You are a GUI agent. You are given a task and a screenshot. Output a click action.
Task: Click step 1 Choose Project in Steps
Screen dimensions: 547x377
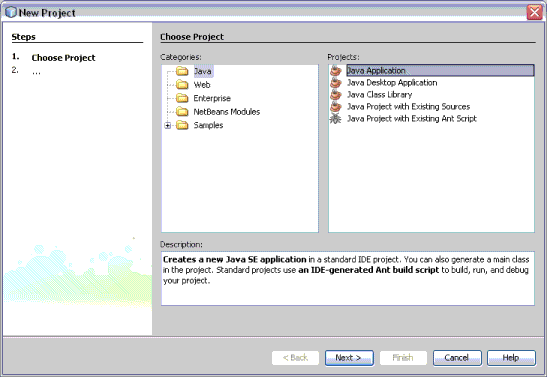click(63, 58)
